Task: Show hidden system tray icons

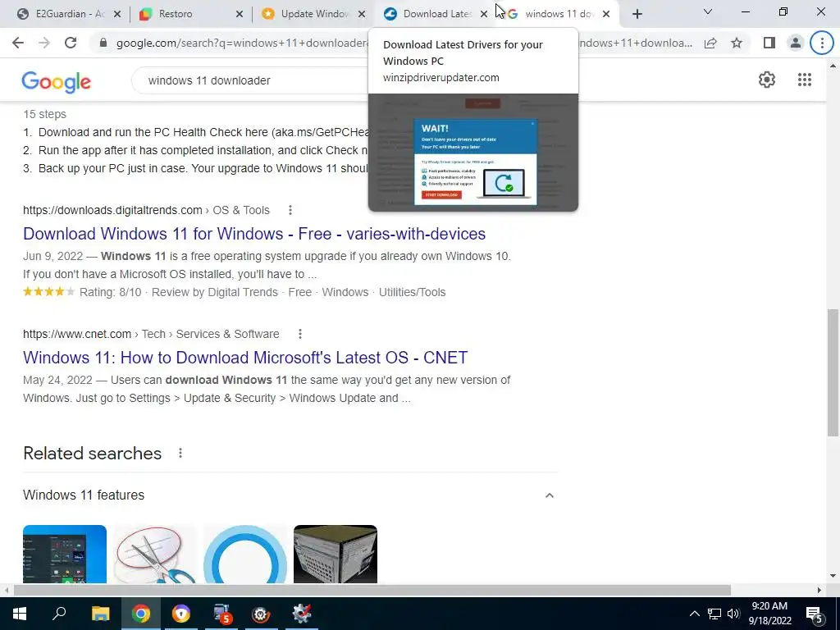Action: coord(694,614)
